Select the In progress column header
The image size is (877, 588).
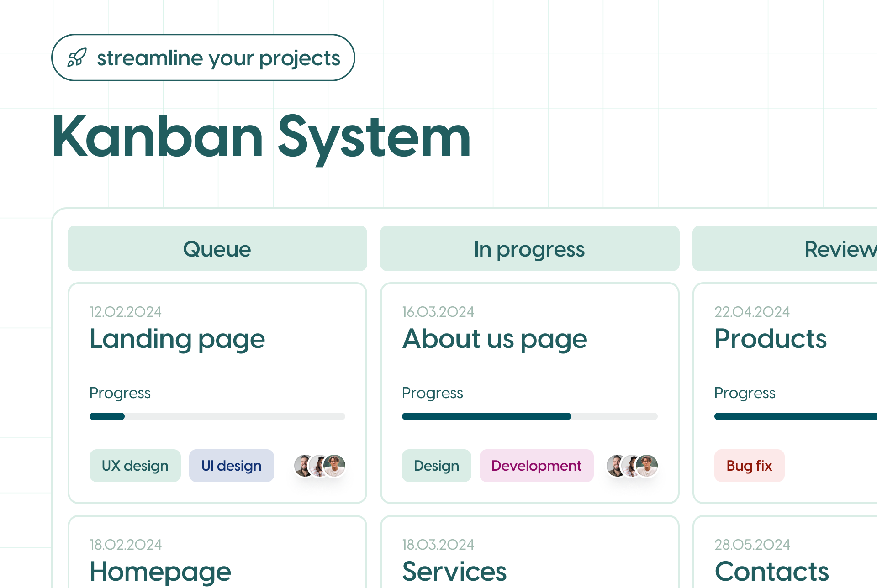[x=529, y=248]
